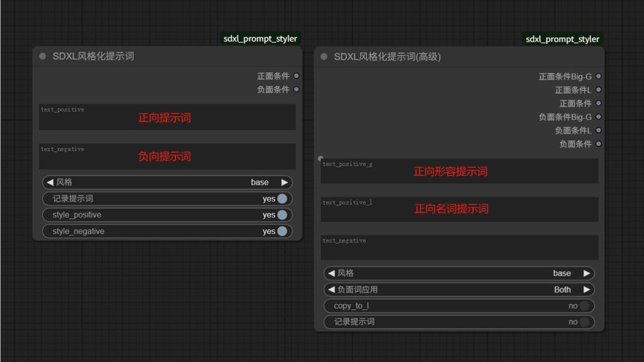Click 正面条件Big-G output socket
644x362 pixels.
(x=599, y=76)
